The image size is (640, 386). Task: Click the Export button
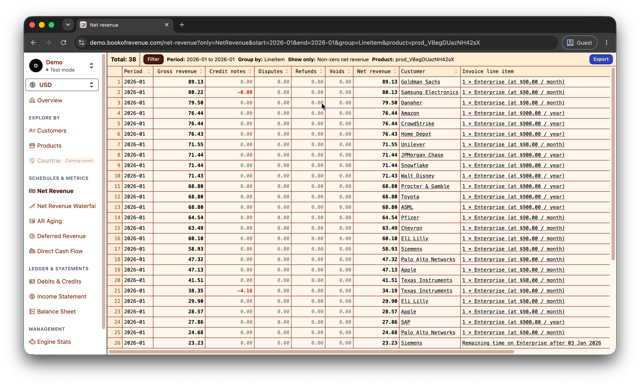click(601, 59)
